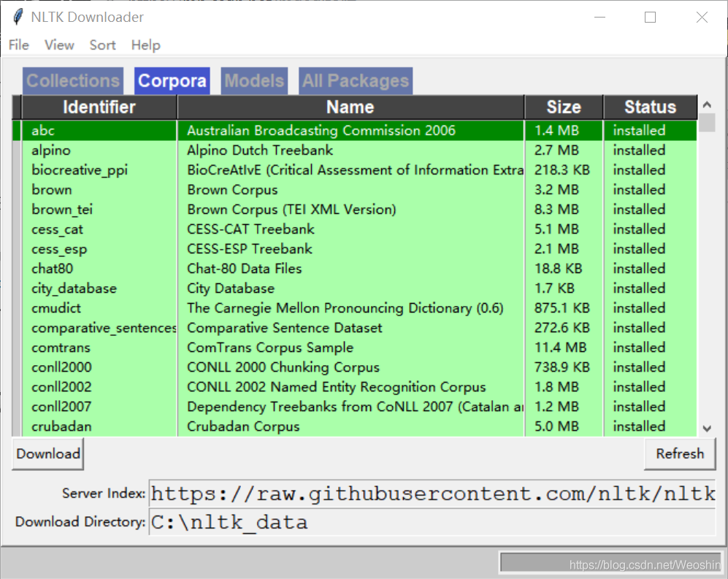Click the '11.4 MB' size cell
This screenshot has height=579, width=728.
[x=560, y=348]
